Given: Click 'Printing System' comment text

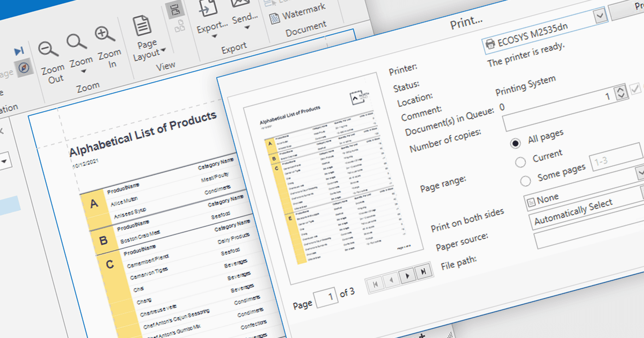Looking at the screenshot, I should [x=525, y=85].
